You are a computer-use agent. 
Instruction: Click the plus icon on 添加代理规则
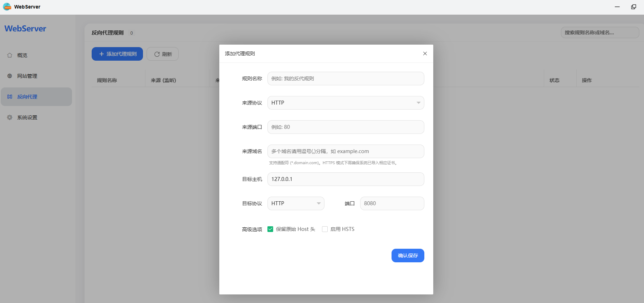point(102,54)
